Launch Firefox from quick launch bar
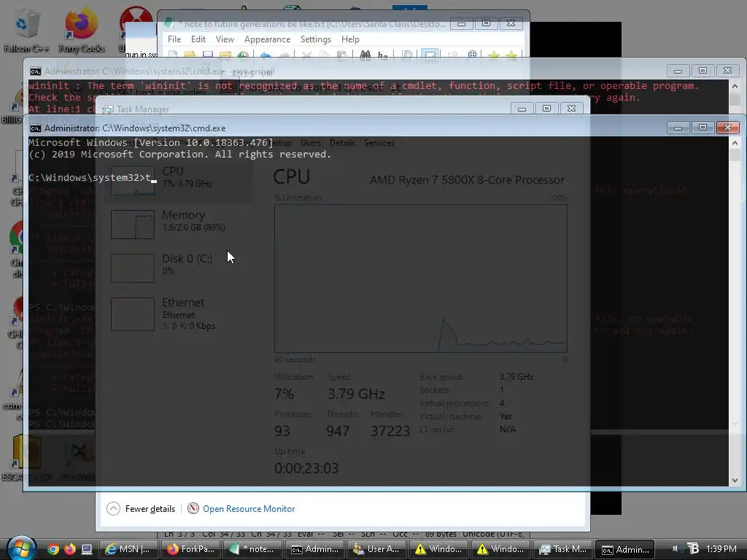Viewport: 747px width, 560px height. [x=70, y=549]
